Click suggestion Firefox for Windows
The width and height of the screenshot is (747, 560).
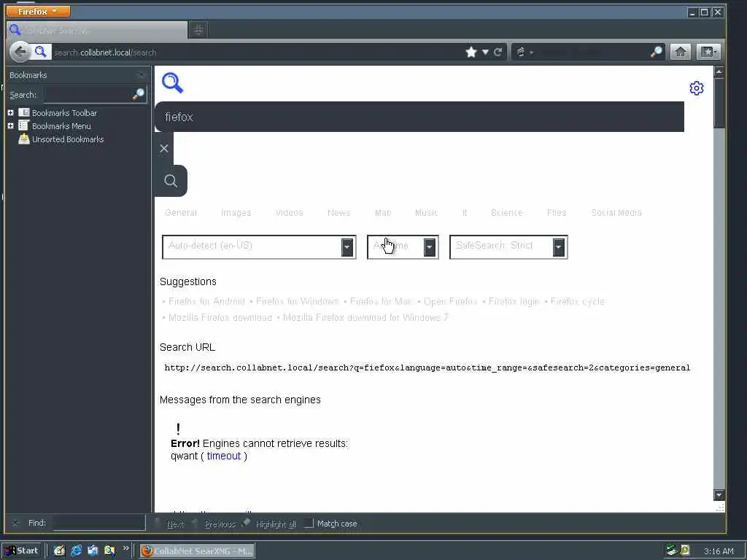pos(298,301)
